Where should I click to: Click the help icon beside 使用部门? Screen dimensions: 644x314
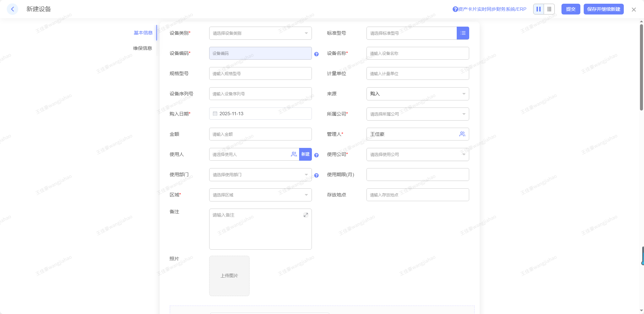(316, 175)
